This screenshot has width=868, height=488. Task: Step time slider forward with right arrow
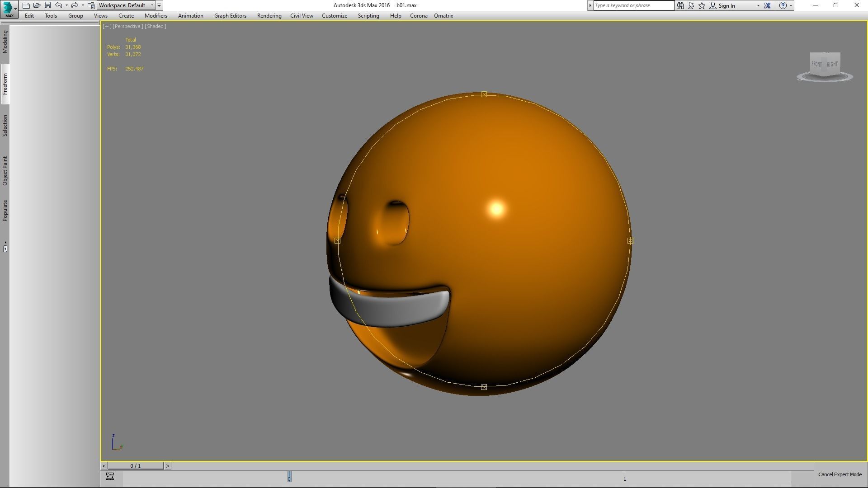click(x=168, y=466)
